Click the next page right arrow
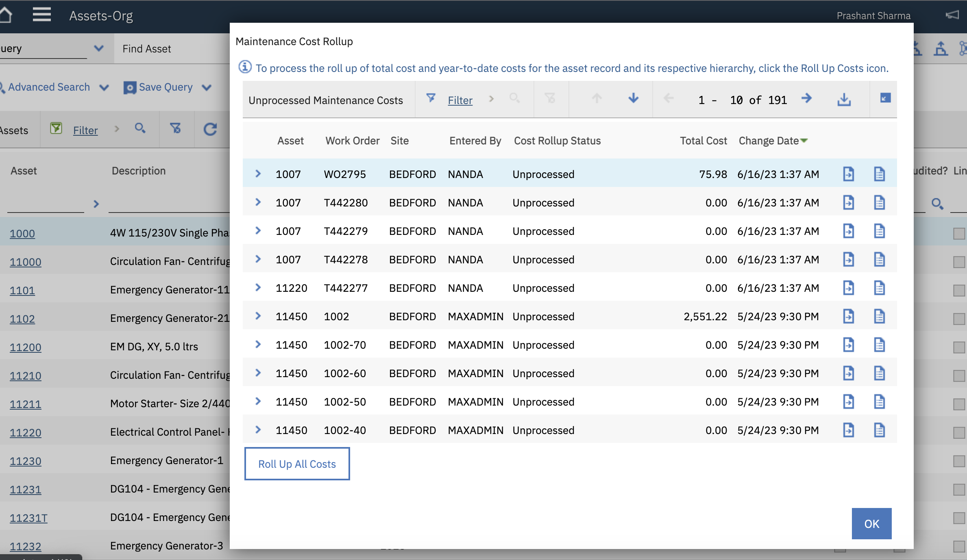Viewport: 967px width, 560px height. click(x=806, y=99)
